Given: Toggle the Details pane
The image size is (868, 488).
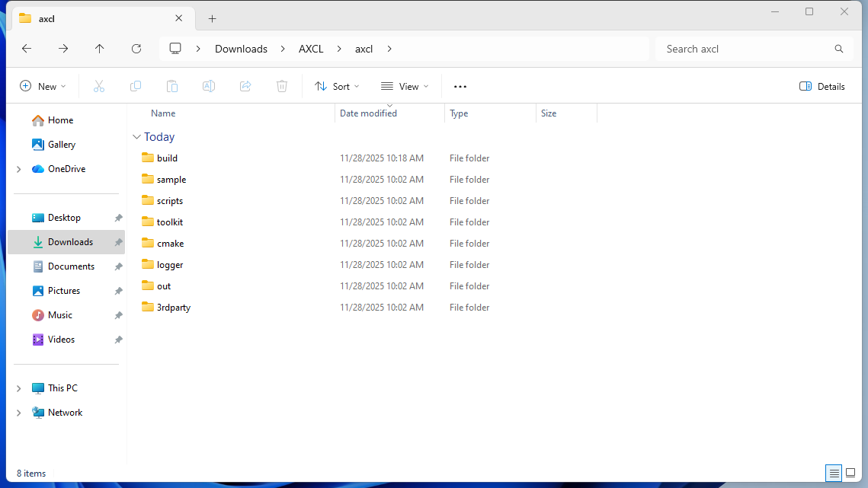Looking at the screenshot, I should [x=822, y=87].
